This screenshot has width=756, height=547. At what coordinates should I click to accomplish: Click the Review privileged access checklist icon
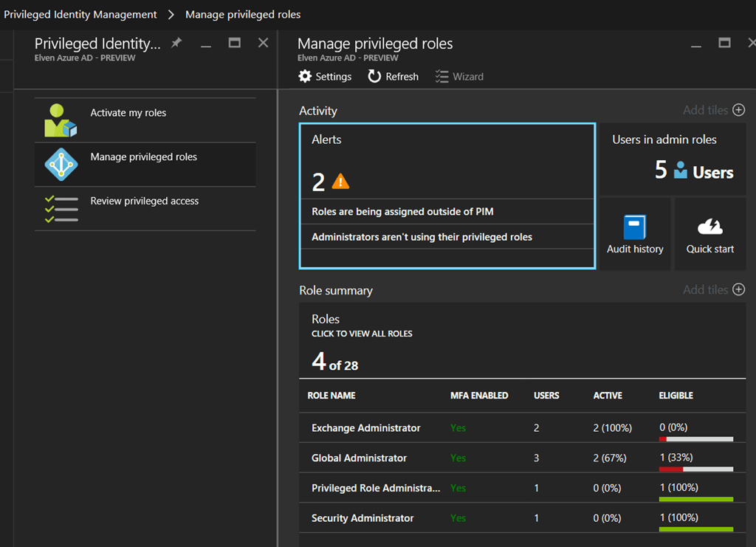[x=61, y=209]
